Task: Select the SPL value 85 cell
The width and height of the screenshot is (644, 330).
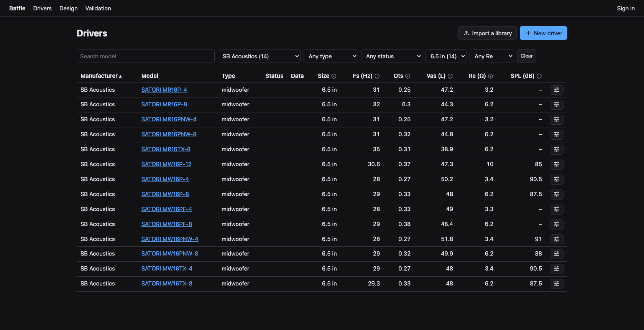Action: (538, 164)
